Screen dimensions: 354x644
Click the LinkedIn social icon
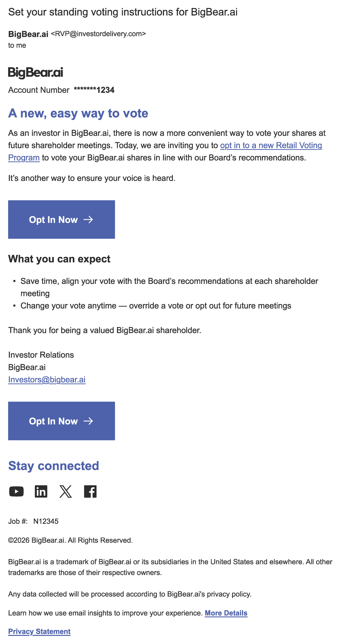41,492
